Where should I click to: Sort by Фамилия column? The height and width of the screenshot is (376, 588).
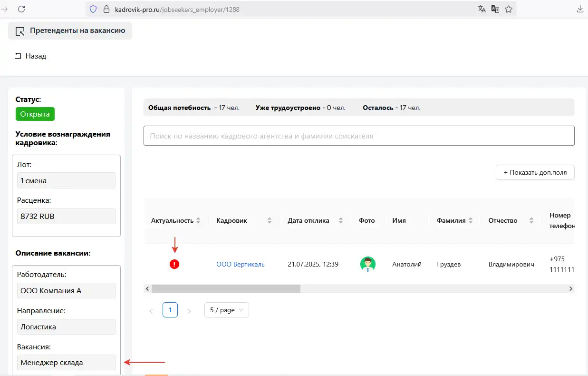point(471,220)
